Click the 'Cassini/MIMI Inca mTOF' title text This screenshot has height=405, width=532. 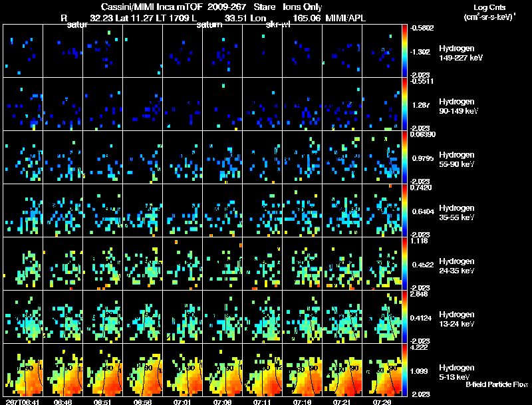click(152, 7)
